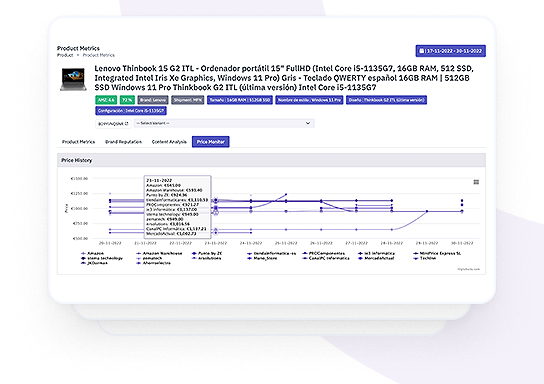Click the Price History panel header

pyautogui.click(x=271, y=160)
